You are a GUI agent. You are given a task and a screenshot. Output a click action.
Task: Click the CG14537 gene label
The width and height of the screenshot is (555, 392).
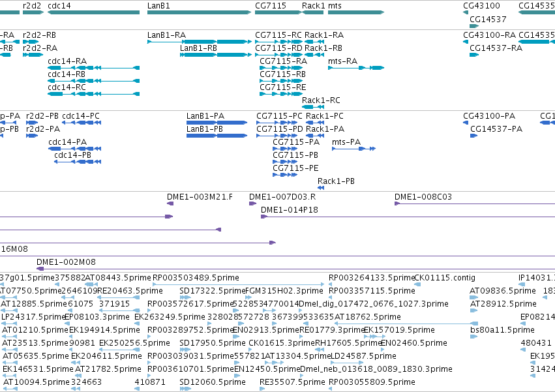coord(488,19)
